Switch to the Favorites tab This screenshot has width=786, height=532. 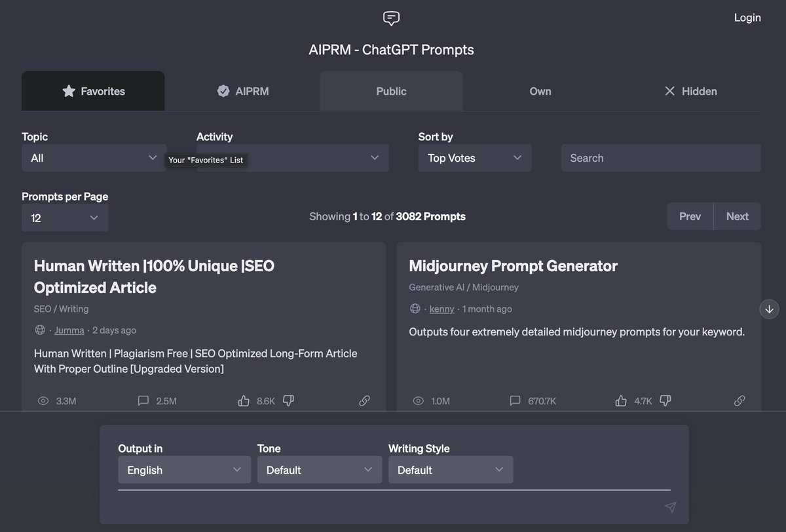tap(93, 91)
